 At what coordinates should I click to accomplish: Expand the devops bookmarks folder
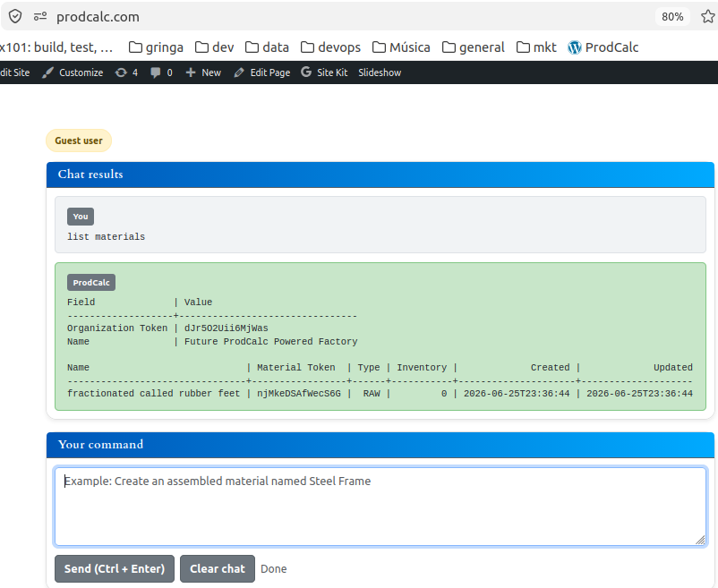pyautogui.click(x=330, y=47)
